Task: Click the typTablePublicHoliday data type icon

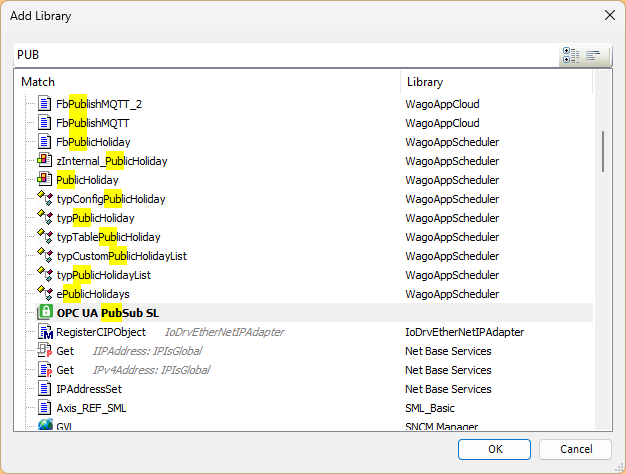Action: tap(45, 236)
